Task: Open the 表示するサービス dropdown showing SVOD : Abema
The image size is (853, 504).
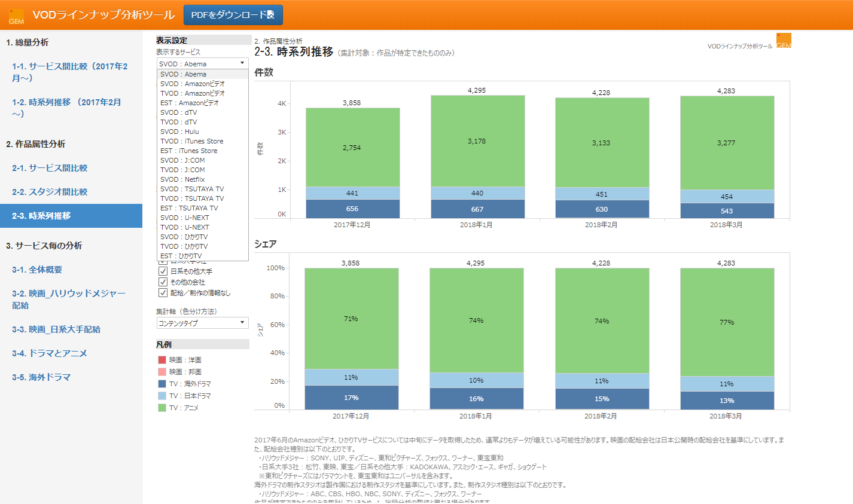Action: click(x=203, y=63)
